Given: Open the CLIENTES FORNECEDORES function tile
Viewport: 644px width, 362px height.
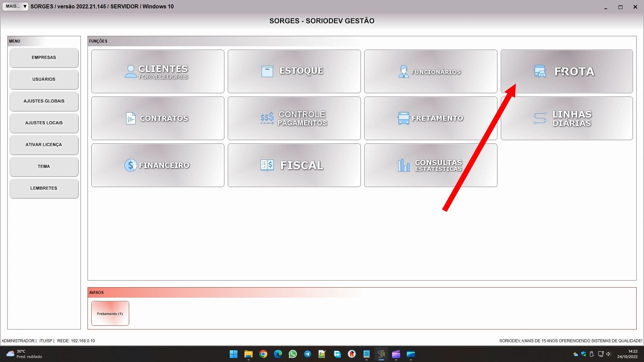Looking at the screenshot, I should 158,71.
